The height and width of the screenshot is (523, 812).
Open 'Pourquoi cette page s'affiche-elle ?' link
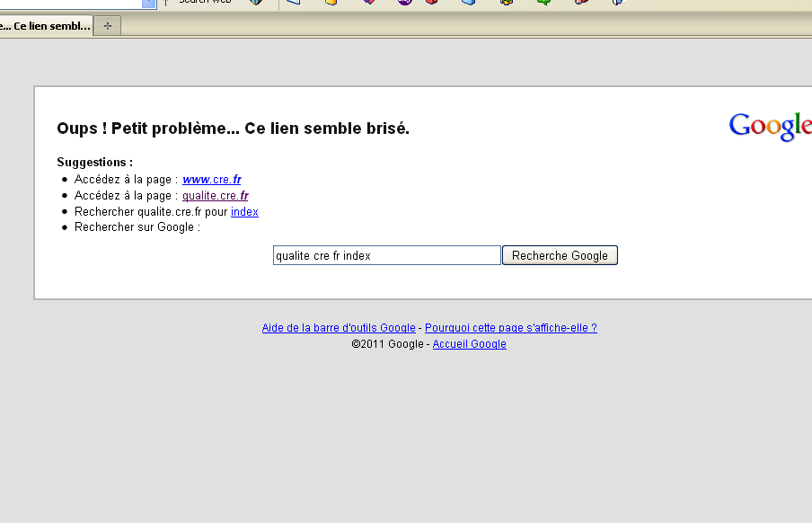pyautogui.click(x=510, y=328)
